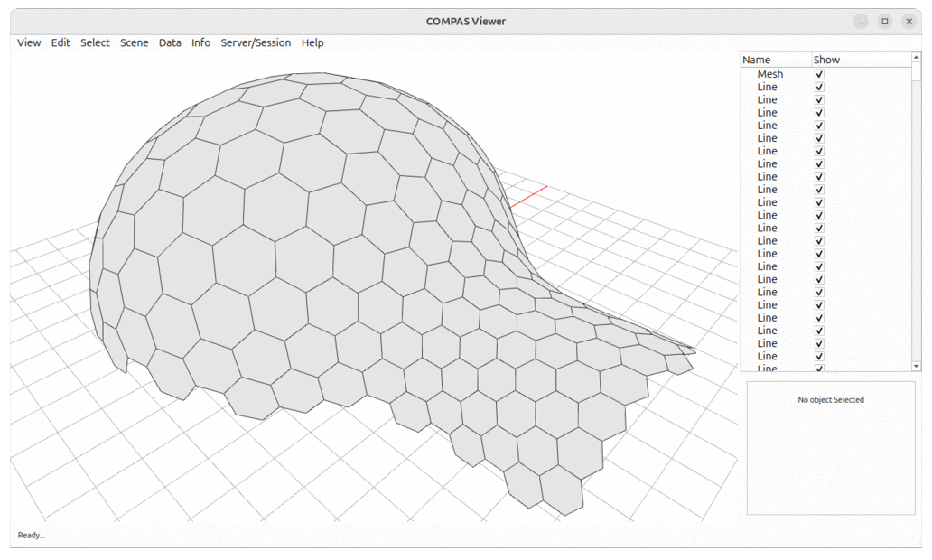The image size is (932, 560).
Task: Open the Server/Session menu
Action: pos(255,42)
